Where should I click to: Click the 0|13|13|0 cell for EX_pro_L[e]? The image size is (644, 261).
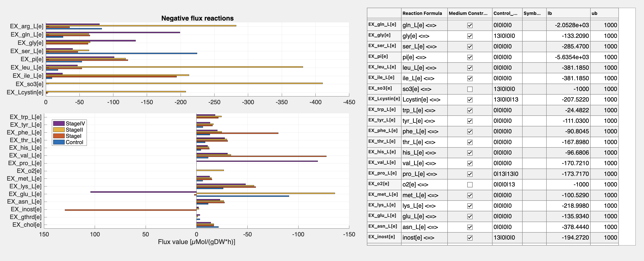(507, 174)
